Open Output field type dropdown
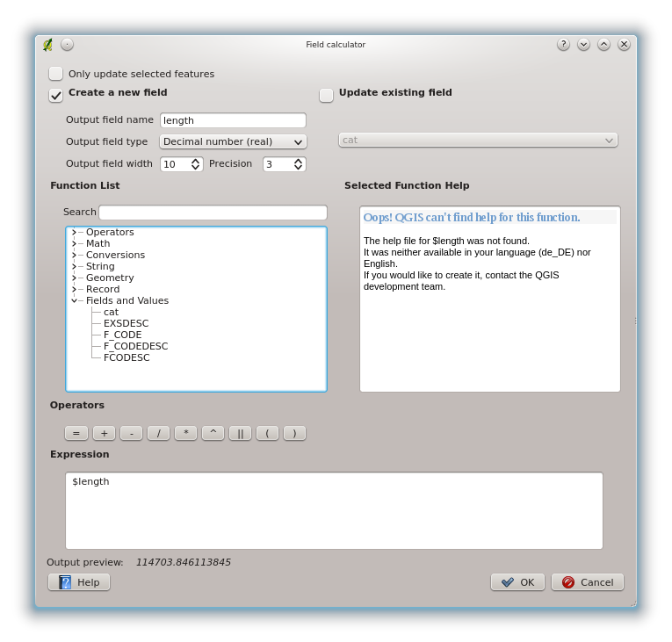The height and width of the screenshot is (642, 672). click(x=233, y=141)
